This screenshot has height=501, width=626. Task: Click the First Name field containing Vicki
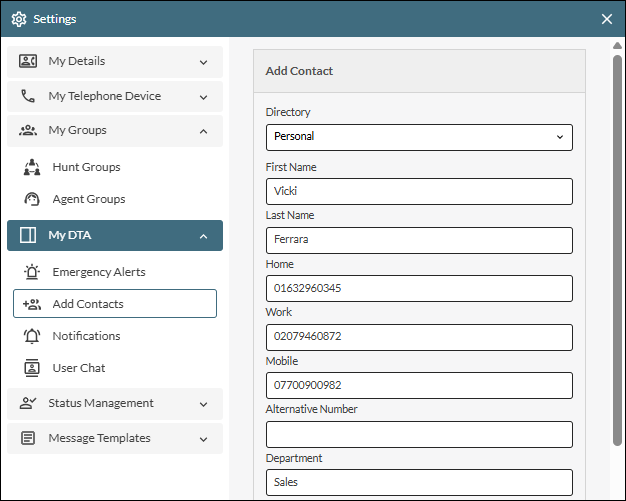tap(418, 191)
